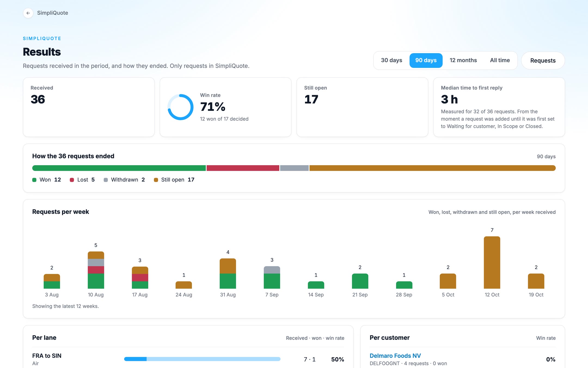The height and width of the screenshot is (368, 588).
Task: Click the Still open 17 card value
Action: click(x=311, y=99)
